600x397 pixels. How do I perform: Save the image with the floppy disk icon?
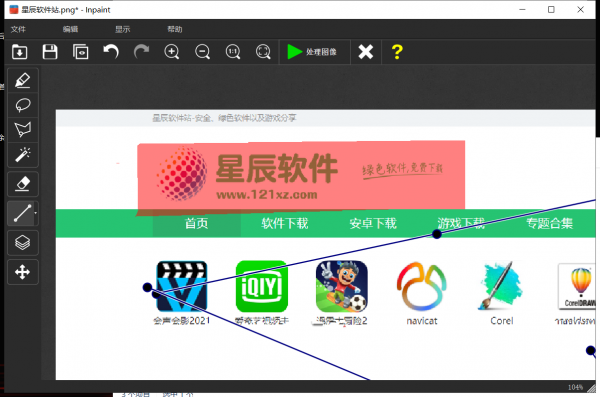click(x=50, y=52)
